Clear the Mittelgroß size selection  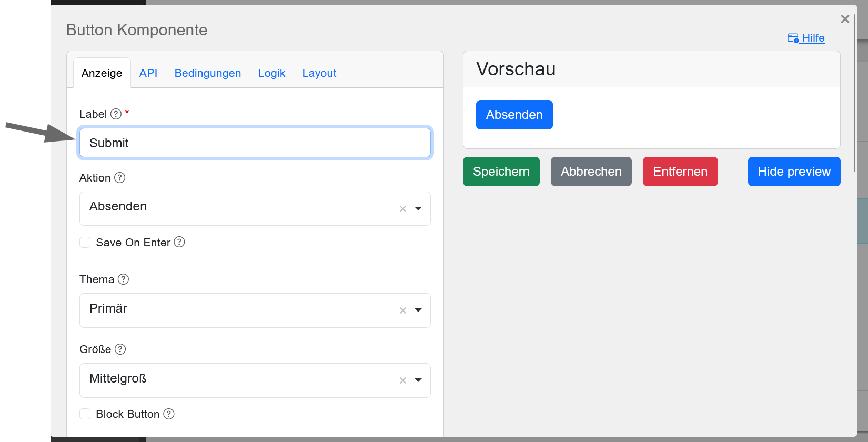(x=402, y=380)
